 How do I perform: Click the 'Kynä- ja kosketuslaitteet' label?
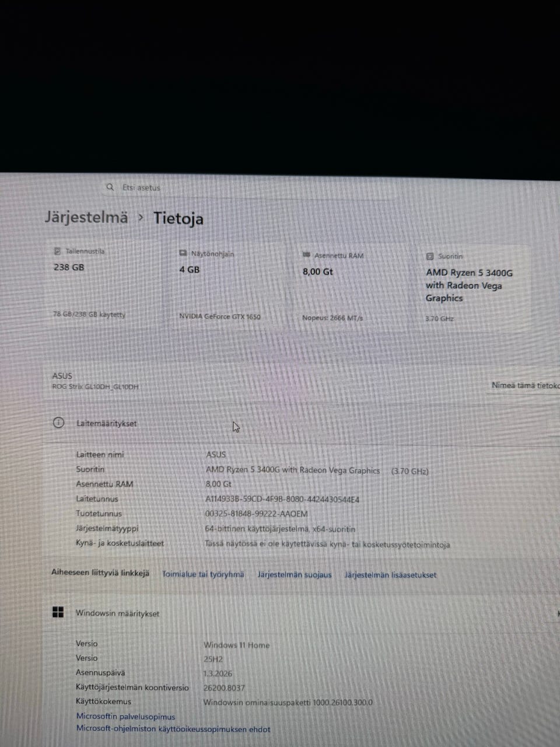(x=120, y=543)
